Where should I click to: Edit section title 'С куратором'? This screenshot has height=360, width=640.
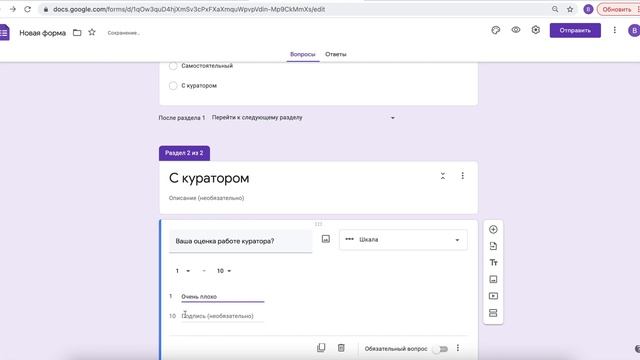pyautogui.click(x=209, y=178)
